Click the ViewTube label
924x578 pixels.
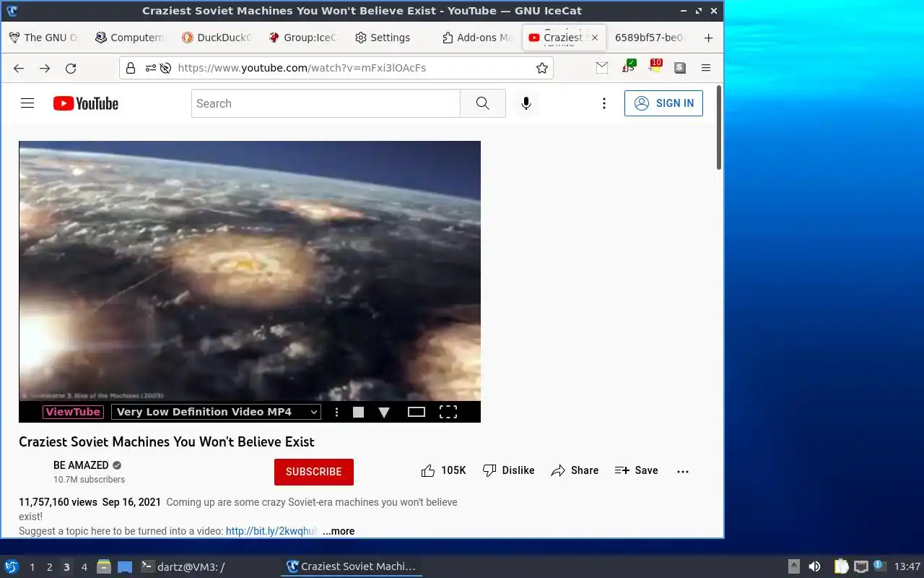click(x=73, y=412)
